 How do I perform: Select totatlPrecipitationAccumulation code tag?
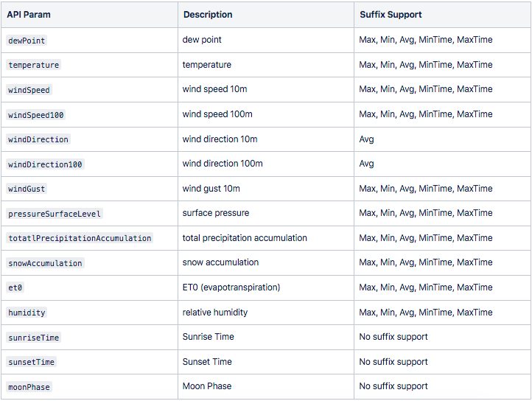coord(80,238)
